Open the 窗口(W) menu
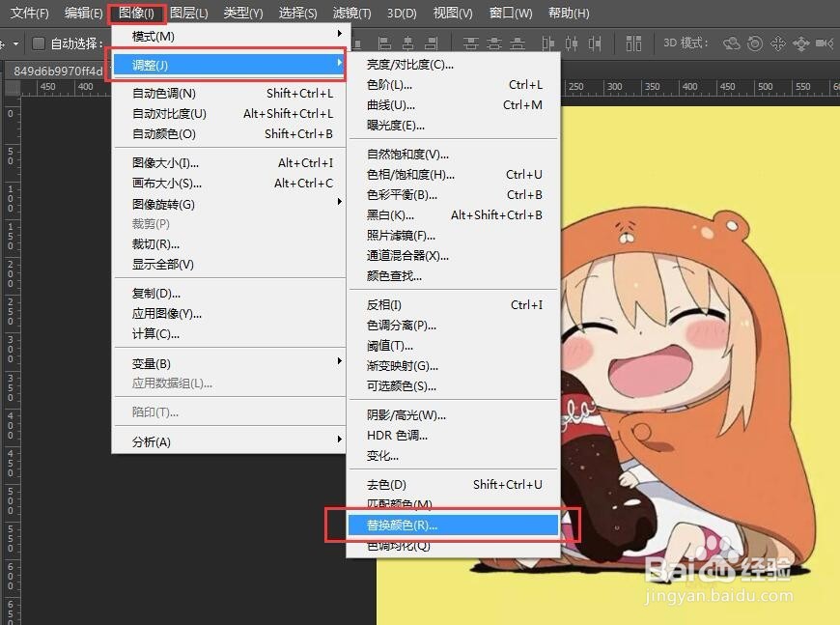The width and height of the screenshot is (840, 625). click(511, 13)
